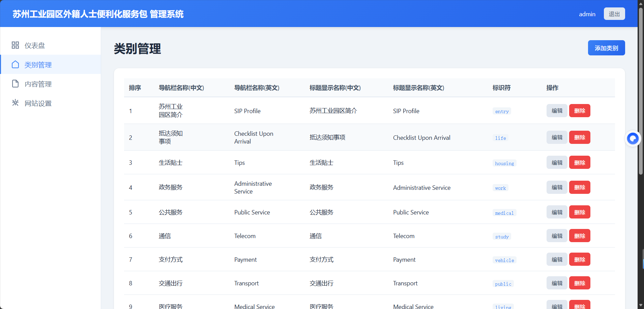Open the 内容管理 sidebar menu item
The width and height of the screenshot is (644, 309).
(x=38, y=83)
